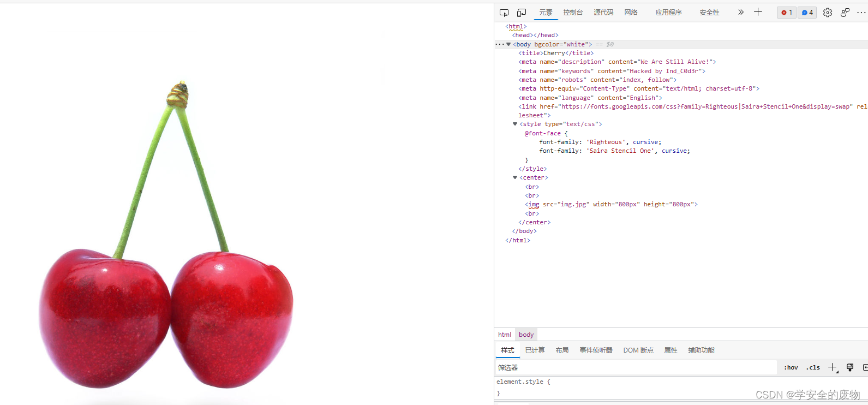
Task: Click the element.style rule block
Action: pos(681,387)
